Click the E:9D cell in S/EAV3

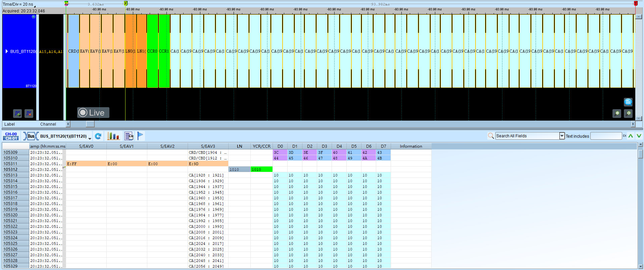[208, 164]
